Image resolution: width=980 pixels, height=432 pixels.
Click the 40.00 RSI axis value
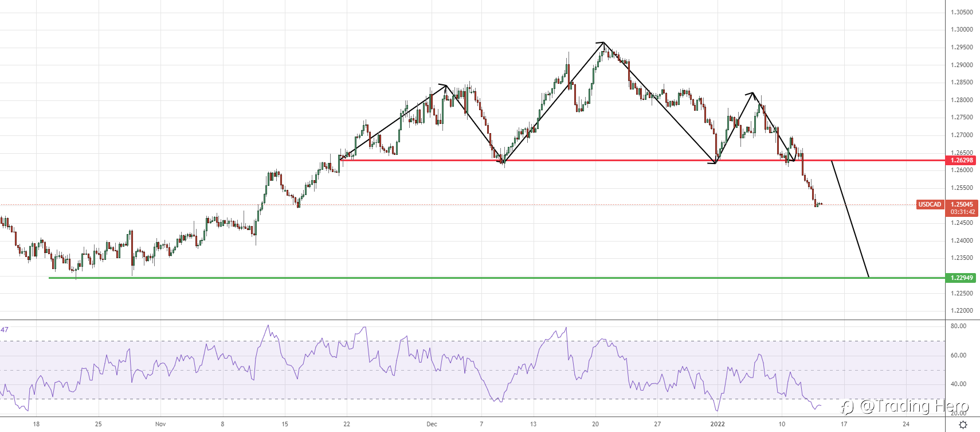[958, 384]
